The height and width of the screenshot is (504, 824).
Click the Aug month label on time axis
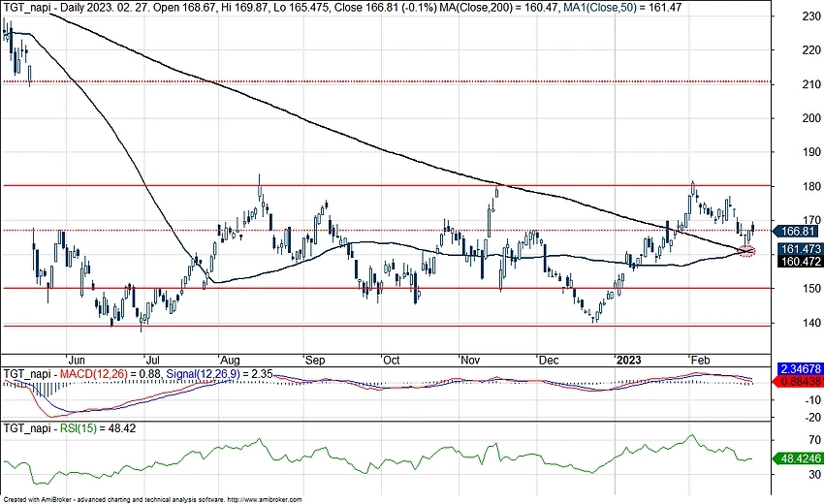pyautogui.click(x=230, y=360)
